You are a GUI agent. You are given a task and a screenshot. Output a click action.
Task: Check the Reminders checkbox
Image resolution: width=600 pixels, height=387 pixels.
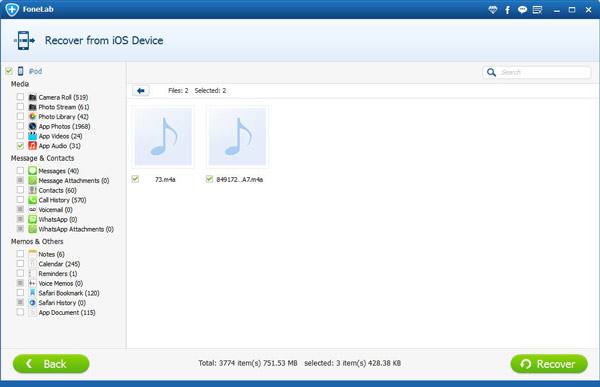coord(20,273)
